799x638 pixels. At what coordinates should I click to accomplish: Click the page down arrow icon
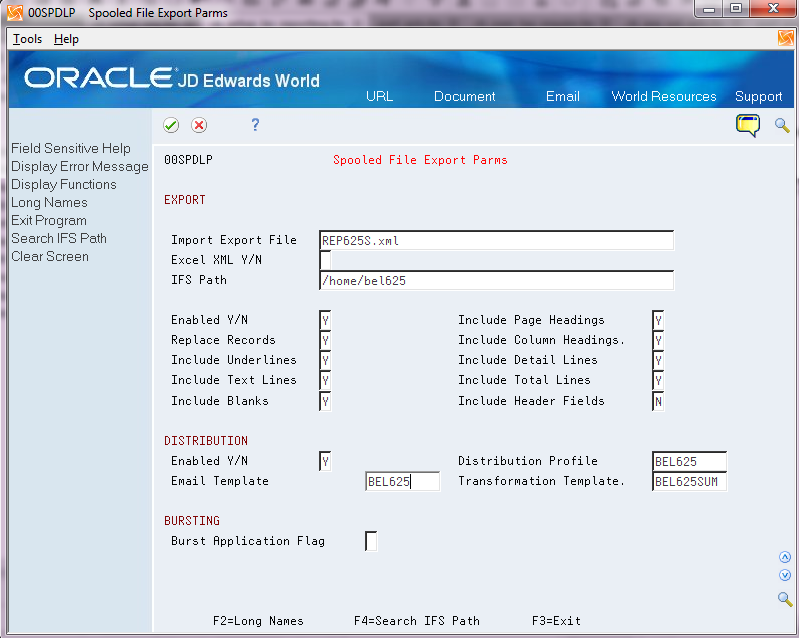[785, 575]
